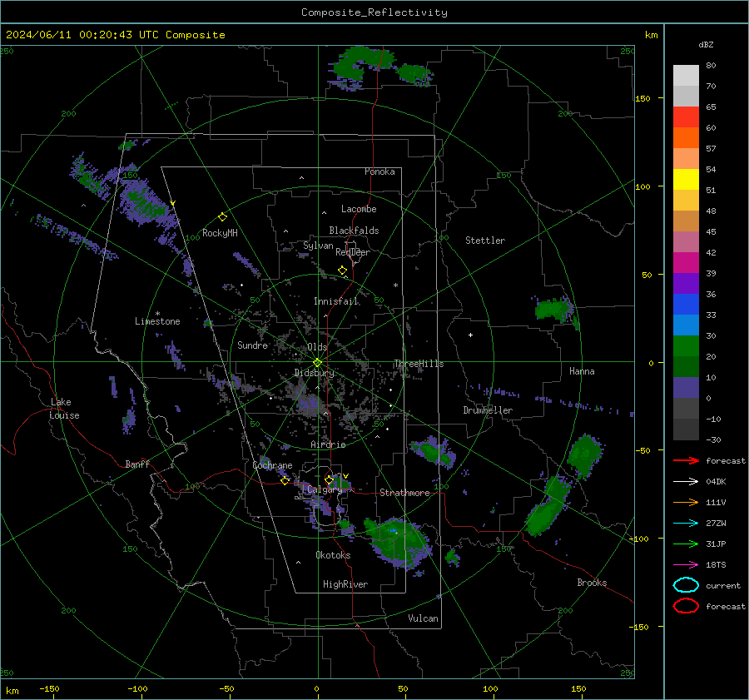Click the Strathmore town label
The width and height of the screenshot is (749, 700).
pyautogui.click(x=404, y=493)
